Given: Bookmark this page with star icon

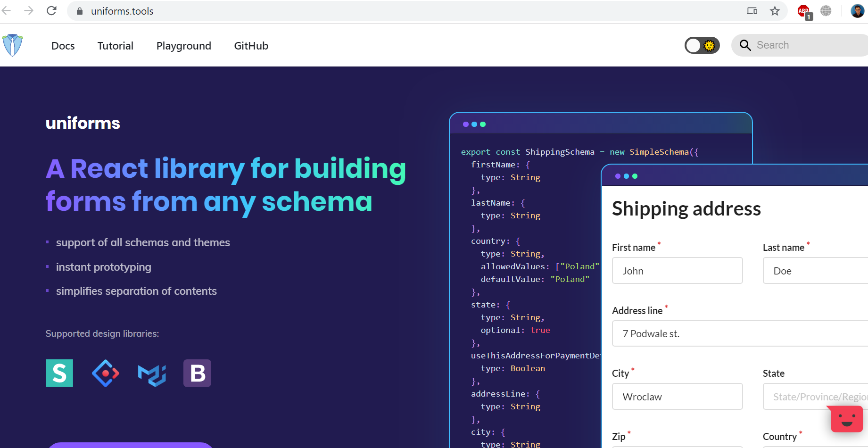Looking at the screenshot, I should pyautogui.click(x=775, y=11).
